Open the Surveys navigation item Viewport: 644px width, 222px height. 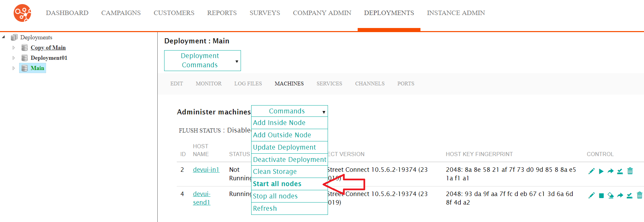265,13
